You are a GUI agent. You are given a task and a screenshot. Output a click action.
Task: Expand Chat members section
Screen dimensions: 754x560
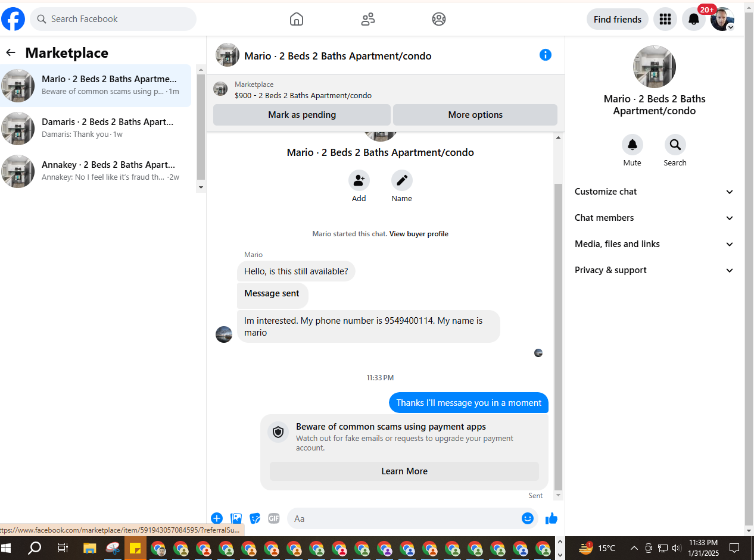[x=654, y=218]
